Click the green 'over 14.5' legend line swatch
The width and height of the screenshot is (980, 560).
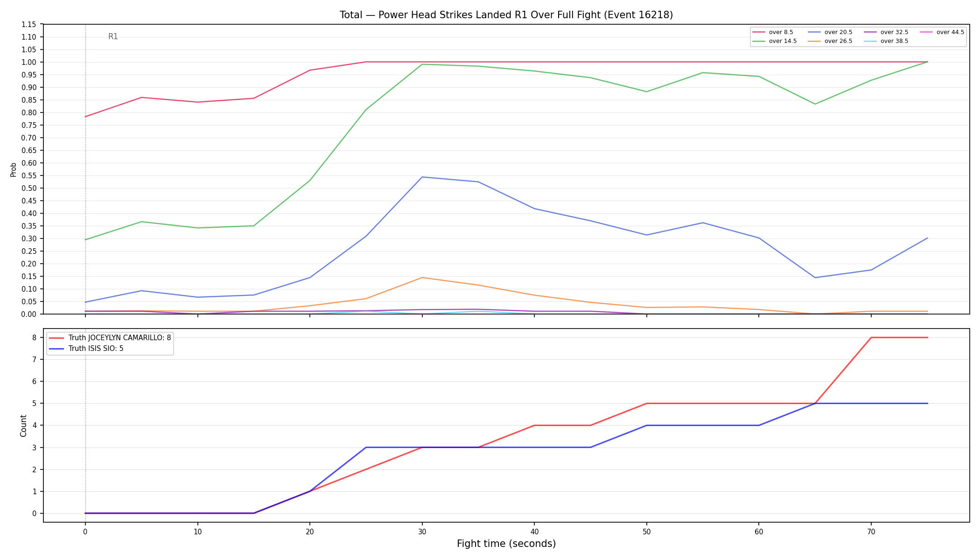pyautogui.click(x=759, y=41)
